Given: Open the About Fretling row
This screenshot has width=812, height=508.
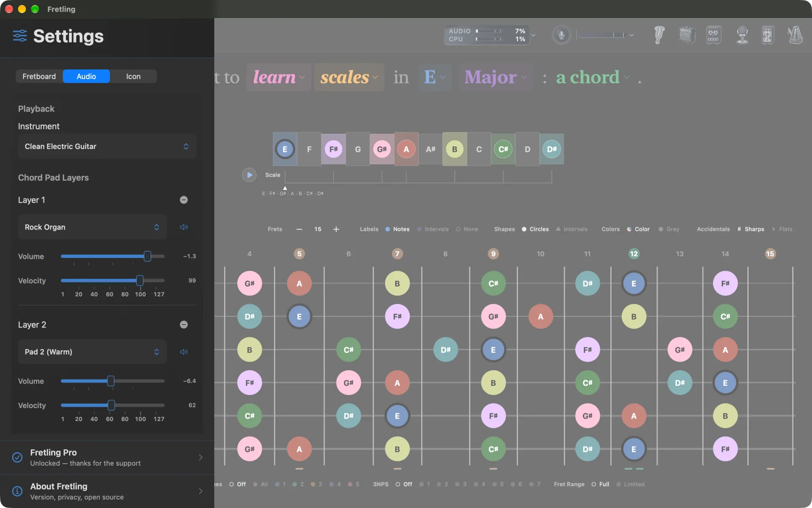Looking at the screenshot, I should [x=107, y=491].
